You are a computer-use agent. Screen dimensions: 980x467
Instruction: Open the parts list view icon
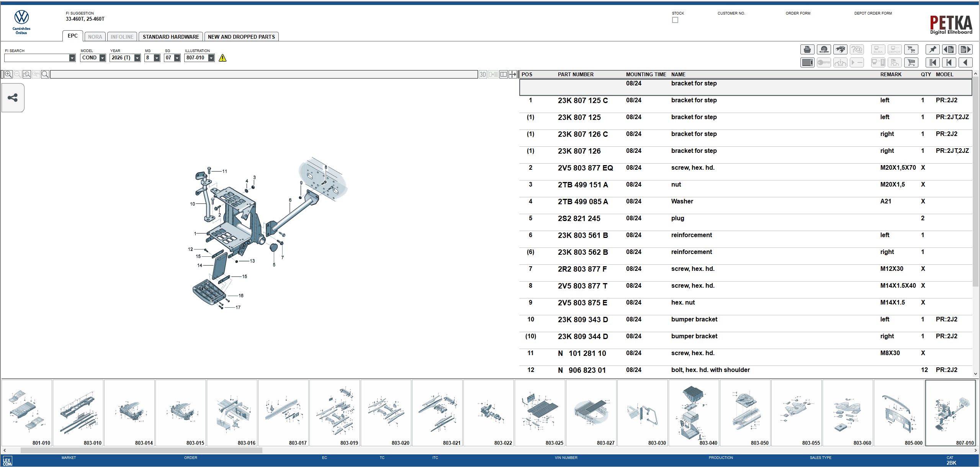coord(807,62)
